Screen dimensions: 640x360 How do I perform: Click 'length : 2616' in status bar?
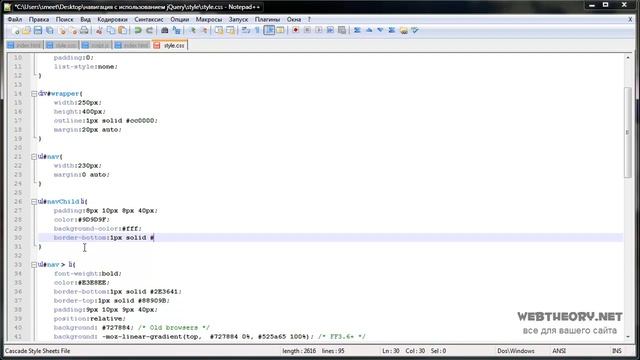tap(299, 351)
